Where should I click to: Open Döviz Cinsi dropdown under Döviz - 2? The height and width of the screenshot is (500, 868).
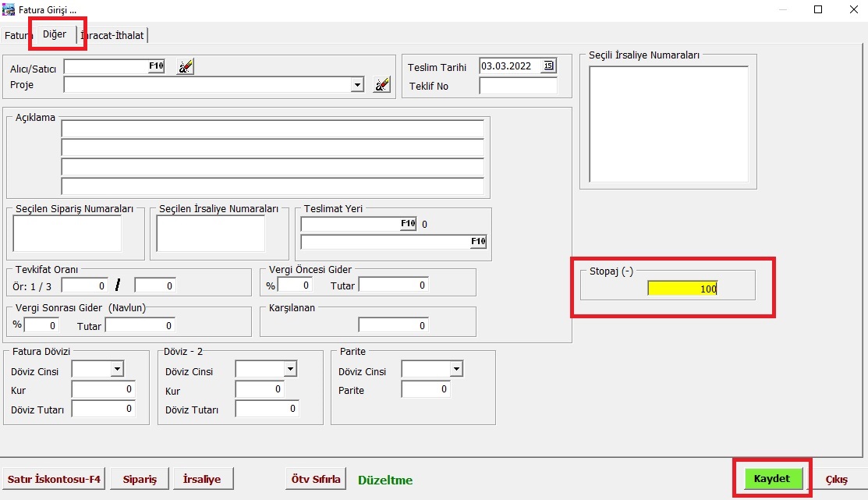(x=289, y=369)
